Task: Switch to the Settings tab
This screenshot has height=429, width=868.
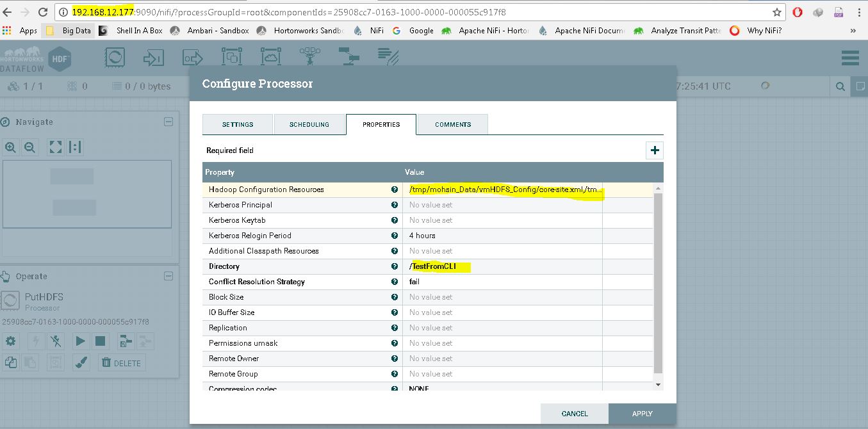Action: tap(237, 124)
